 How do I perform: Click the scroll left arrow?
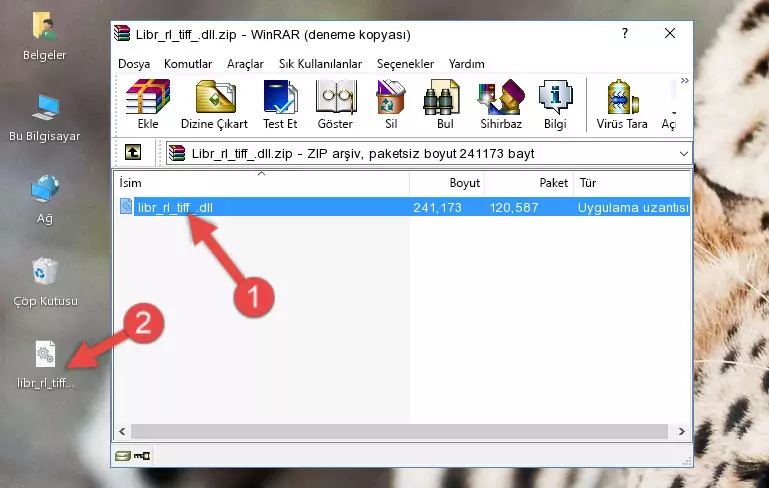click(x=122, y=432)
